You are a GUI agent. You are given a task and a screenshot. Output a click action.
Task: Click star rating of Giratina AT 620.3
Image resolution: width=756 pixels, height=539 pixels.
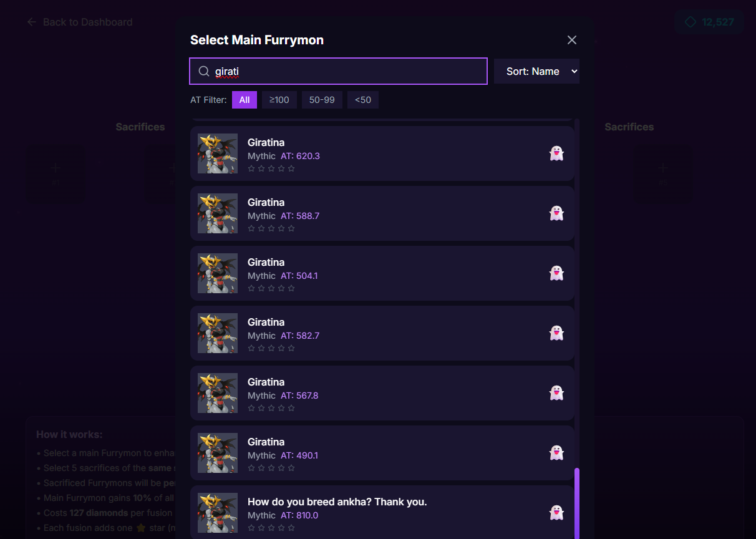[x=271, y=168]
